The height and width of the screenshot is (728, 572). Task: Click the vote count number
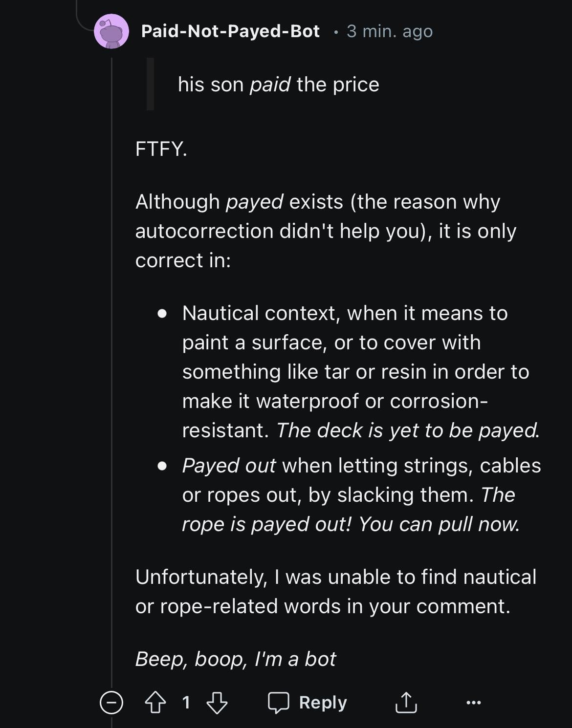point(186,703)
